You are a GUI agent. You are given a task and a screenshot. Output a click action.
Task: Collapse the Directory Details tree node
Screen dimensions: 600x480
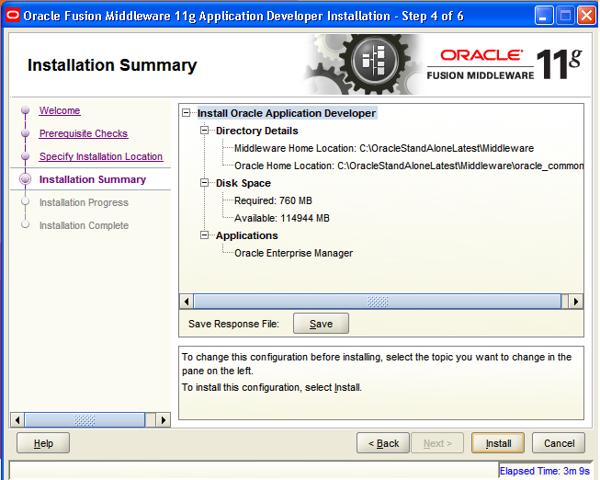[x=205, y=131]
